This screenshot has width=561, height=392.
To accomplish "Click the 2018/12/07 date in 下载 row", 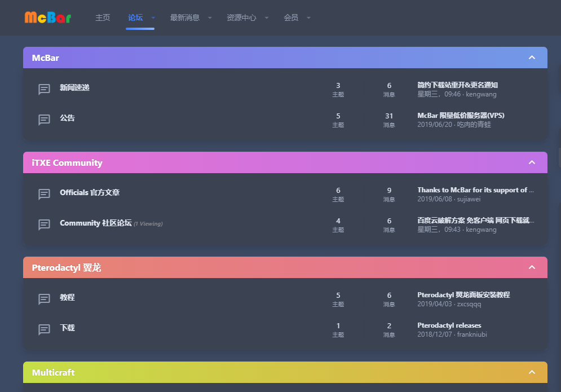I will pos(435,334).
